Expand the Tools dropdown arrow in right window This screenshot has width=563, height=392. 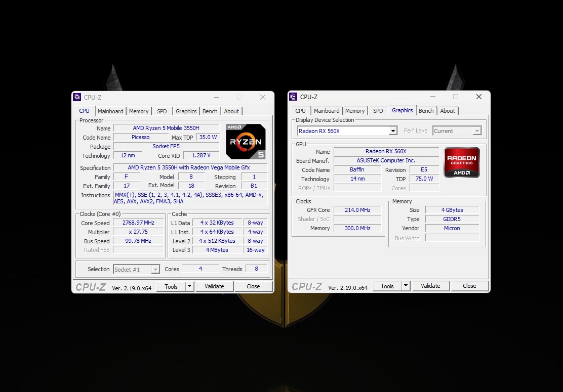pyautogui.click(x=406, y=286)
